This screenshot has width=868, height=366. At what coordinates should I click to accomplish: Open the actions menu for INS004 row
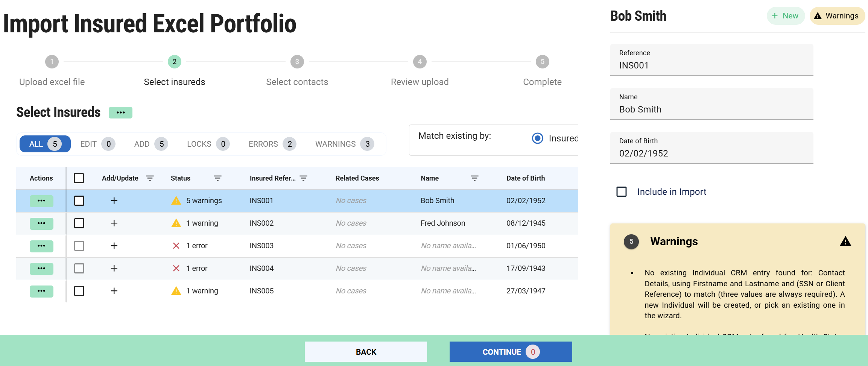point(41,268)
